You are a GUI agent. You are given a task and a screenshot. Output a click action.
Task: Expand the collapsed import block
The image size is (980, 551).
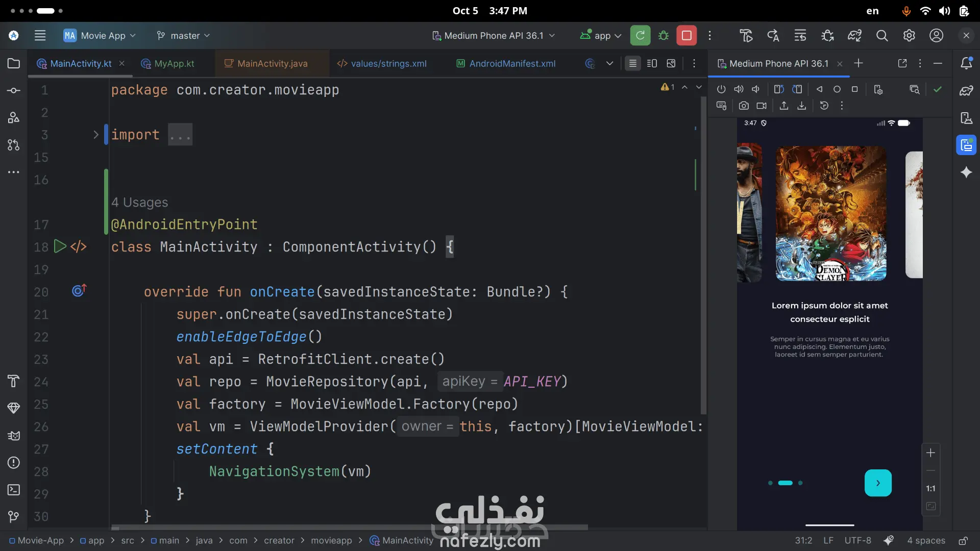click(x=95, y=135)
